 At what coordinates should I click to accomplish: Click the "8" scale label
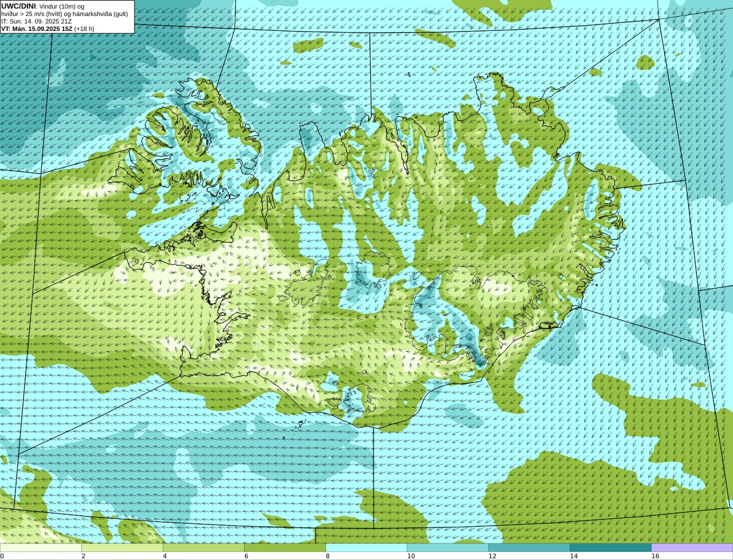tap(328, 556)
